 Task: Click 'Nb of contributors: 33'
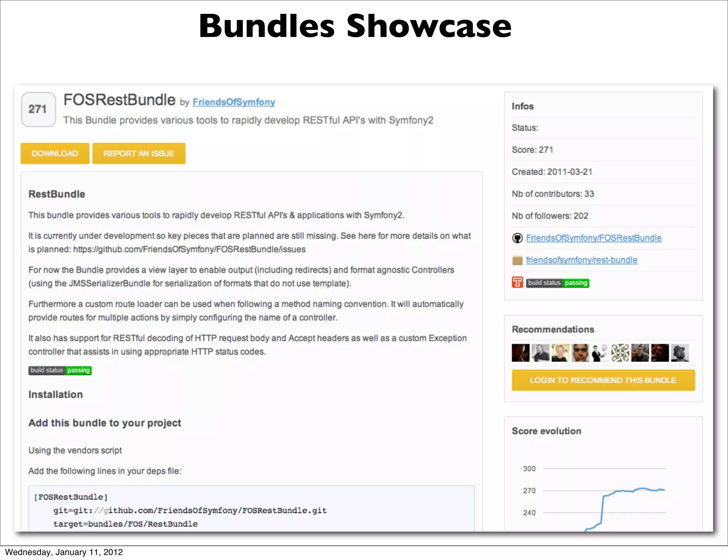[553, 194]
